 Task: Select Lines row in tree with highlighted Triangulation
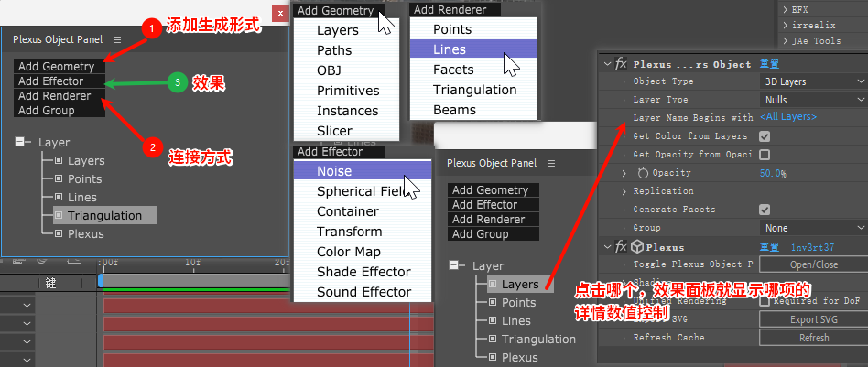(81, 197)
